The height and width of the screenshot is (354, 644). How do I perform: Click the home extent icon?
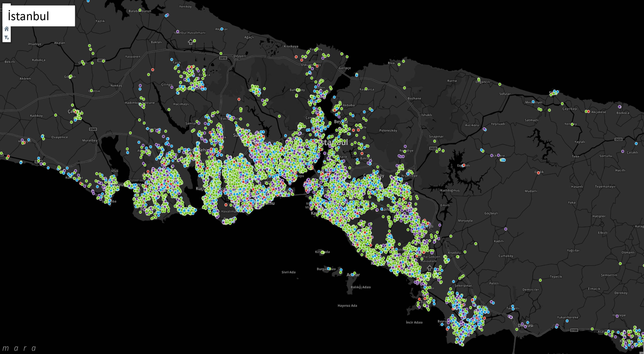pyautogui.click(x=7, y=29)
